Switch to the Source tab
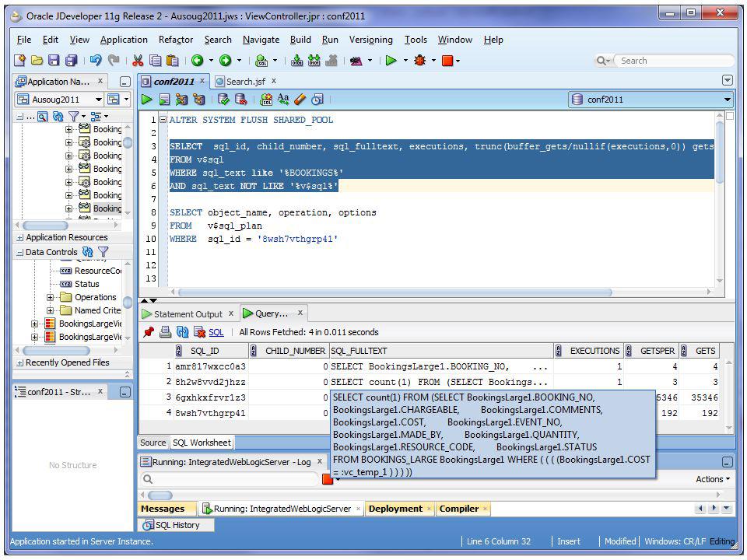The width and height of the screenshot is (747, 560). (153, 443)
